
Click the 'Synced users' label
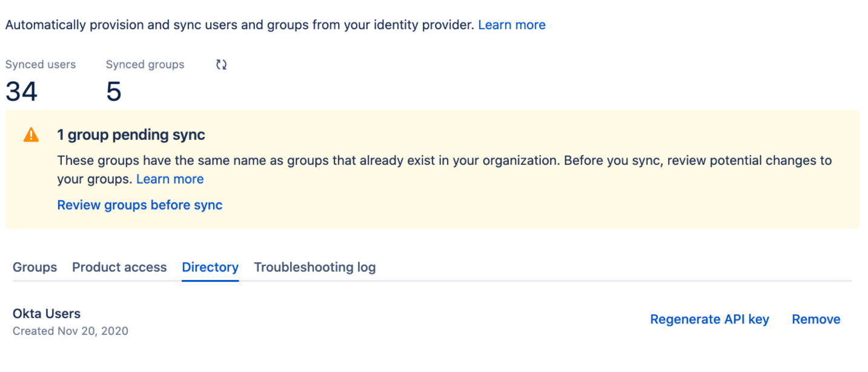point(40,64)
